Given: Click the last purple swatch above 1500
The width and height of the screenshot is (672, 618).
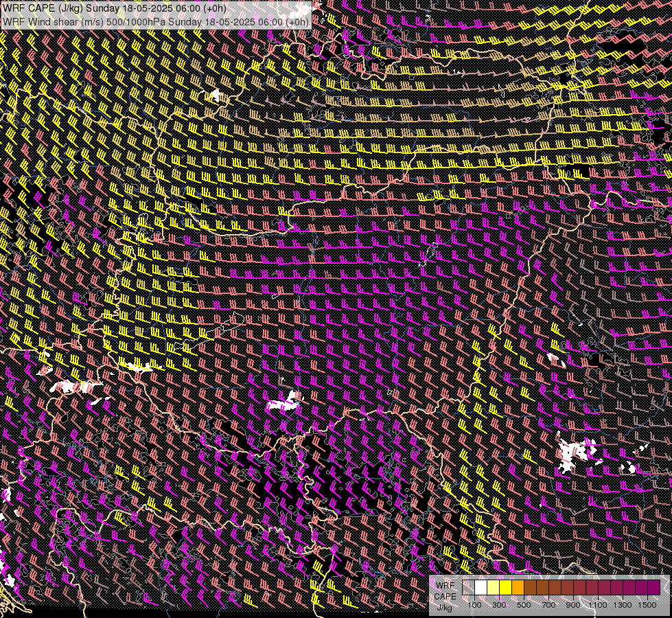Looking at the screenshot, I should point(654,588).
